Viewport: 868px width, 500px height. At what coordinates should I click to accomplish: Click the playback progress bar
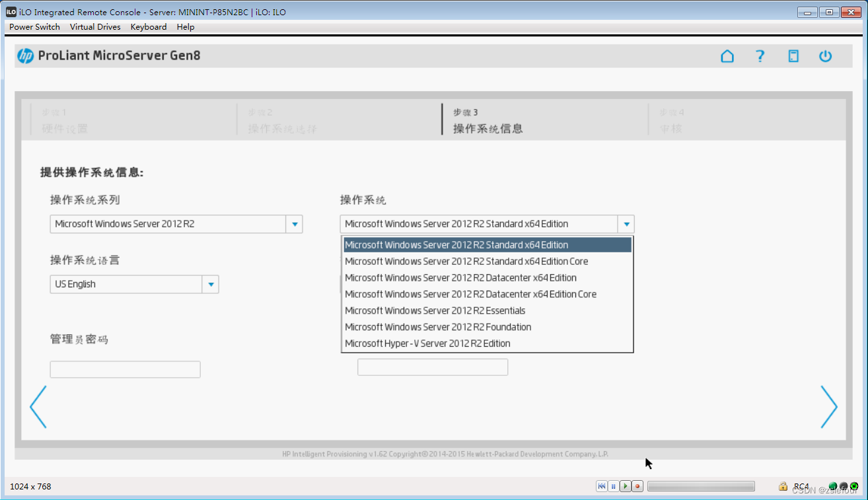point(701,486)
